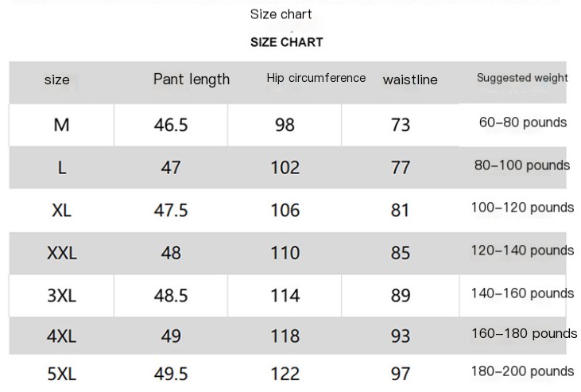
Task: Click the '60–80 pounds' weight cell
Action: (x=522, y=122)
